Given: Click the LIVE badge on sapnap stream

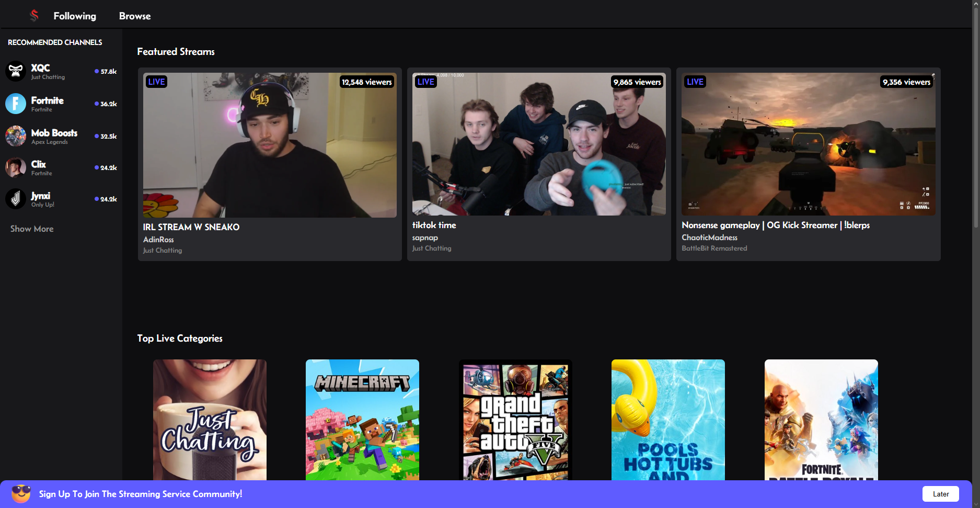Looking at the screenshot, I should click(425, 82).
